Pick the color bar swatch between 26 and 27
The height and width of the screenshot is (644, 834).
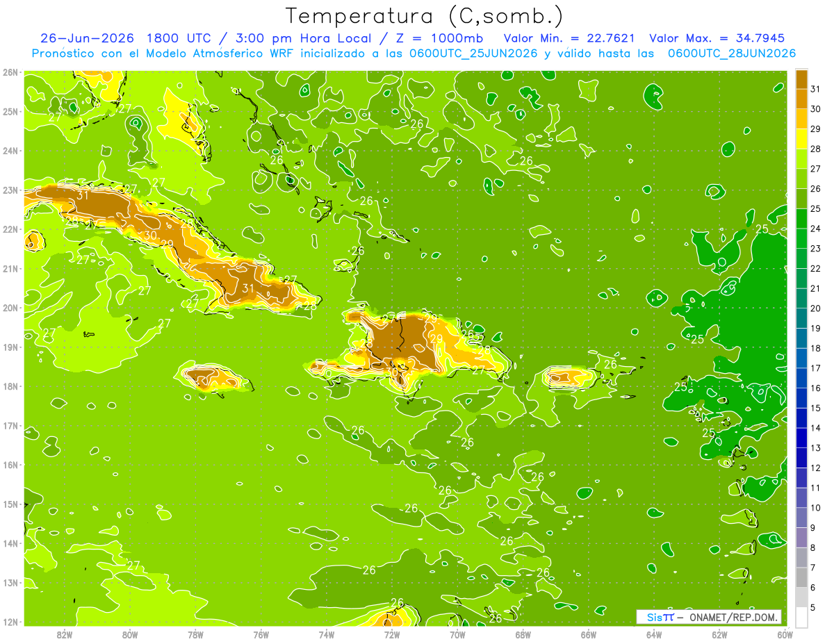point(802,179)
